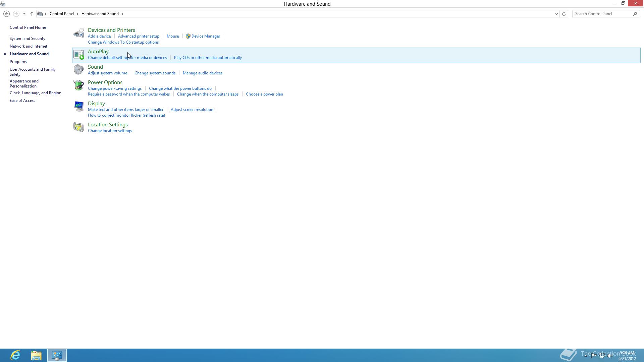Click the Power Options battery icon
The height and width of the screenshot is (362, 644).
78,85
